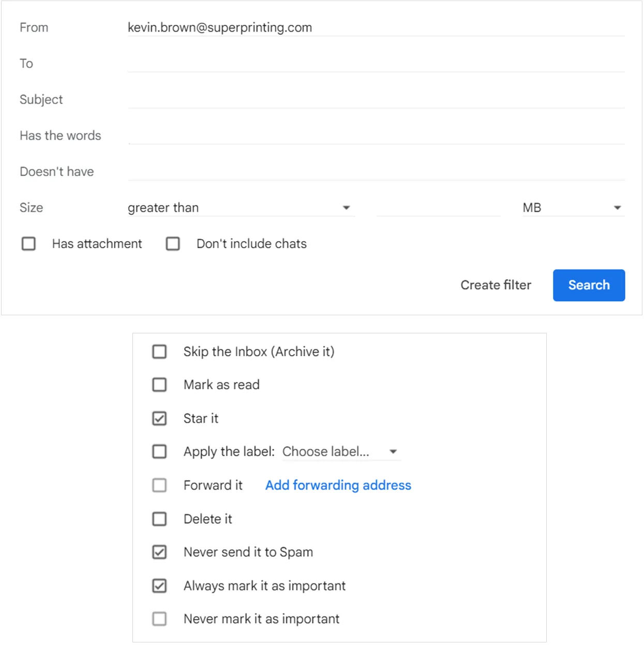Check the Mark as read option
This screenshot has width=644, height=645.
(159, 385)
